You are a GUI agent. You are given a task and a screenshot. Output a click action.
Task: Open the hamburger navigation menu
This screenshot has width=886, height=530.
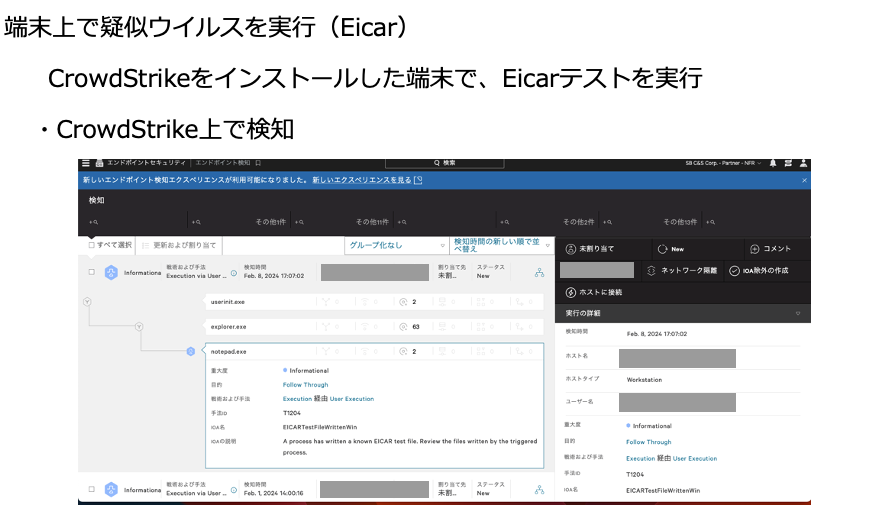click(86, 163)
